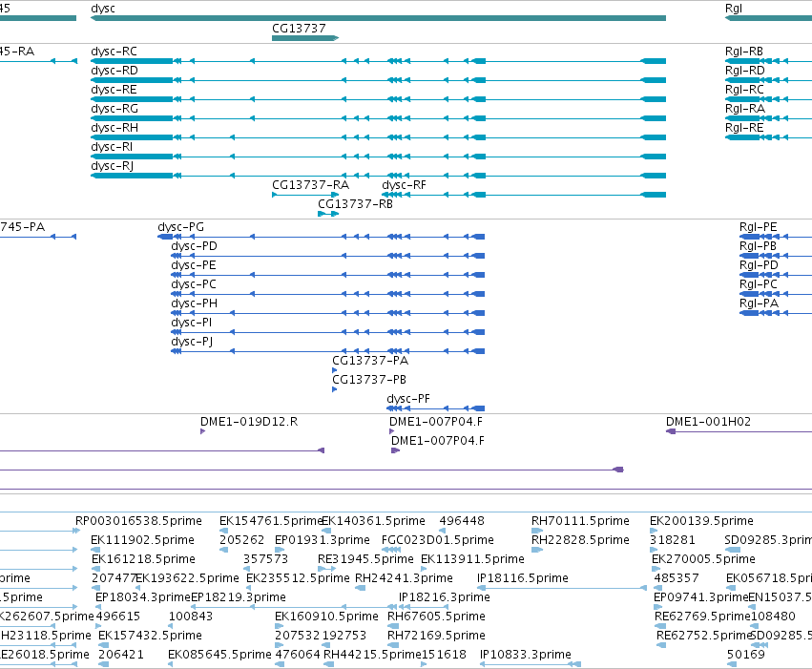Image resolution: width=812 pixels, height=669 pixels.
Task: Click the FGC023D01.5prime EST label
Action: click(438, 539)
